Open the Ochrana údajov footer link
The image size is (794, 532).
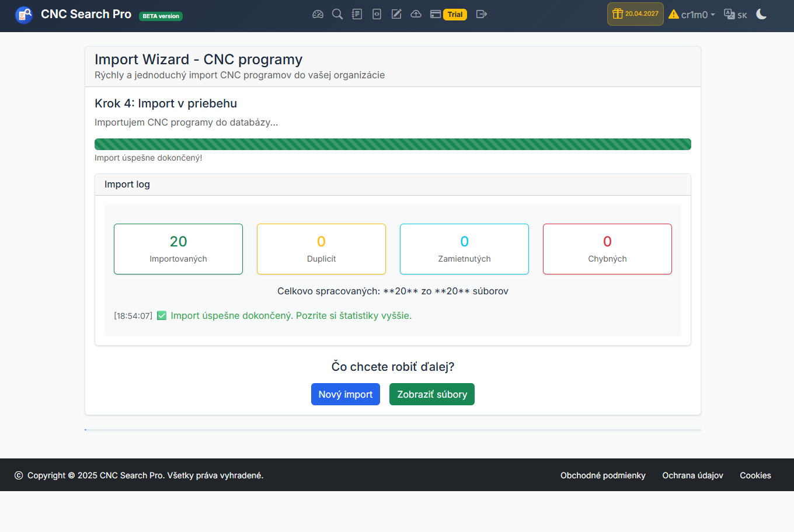click(x=692, y=475)
